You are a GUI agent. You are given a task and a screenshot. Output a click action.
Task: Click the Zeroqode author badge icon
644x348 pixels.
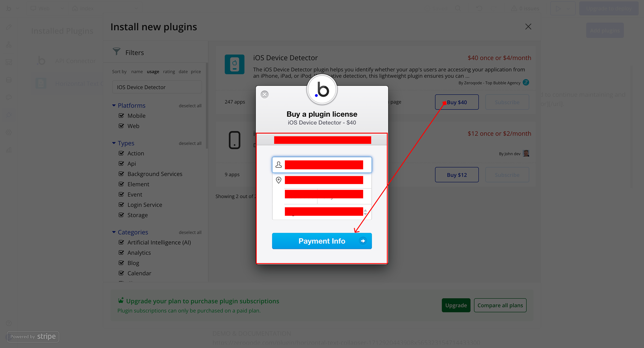pyautogui.click(x=526, y=83)
